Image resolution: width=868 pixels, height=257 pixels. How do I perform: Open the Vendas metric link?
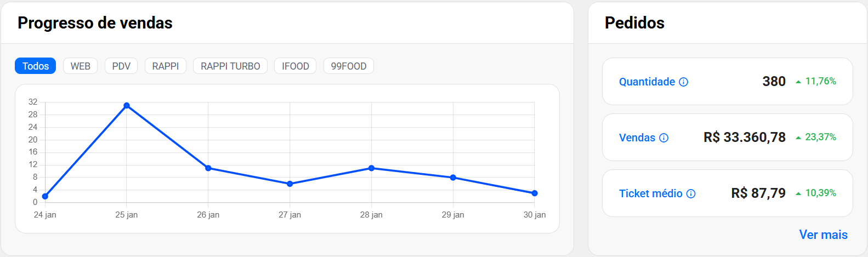pos(637,138)
